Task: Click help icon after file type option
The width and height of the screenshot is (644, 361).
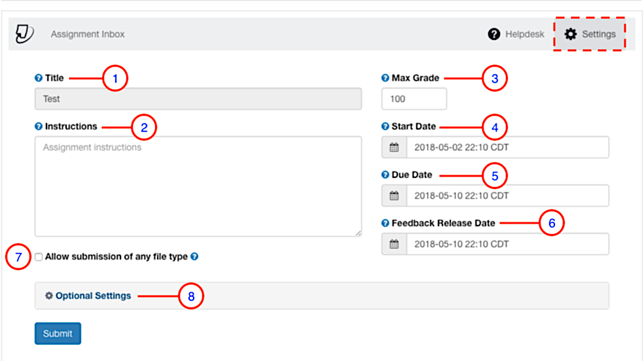Action: pos(194,257)
